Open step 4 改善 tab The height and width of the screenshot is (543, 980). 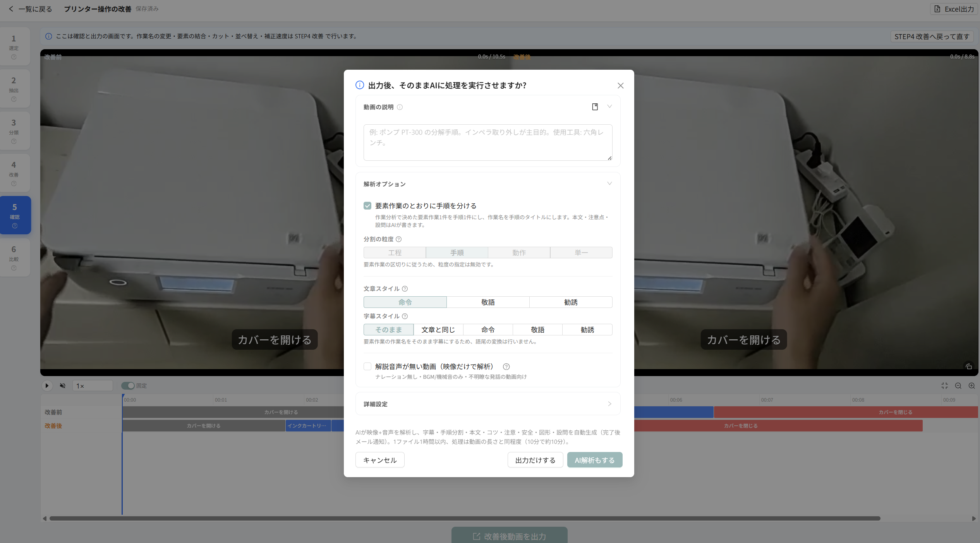click(x=14, y=173)
